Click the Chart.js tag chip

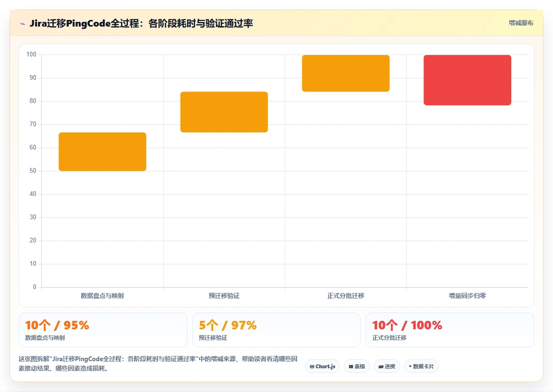[x=322, y=366]
